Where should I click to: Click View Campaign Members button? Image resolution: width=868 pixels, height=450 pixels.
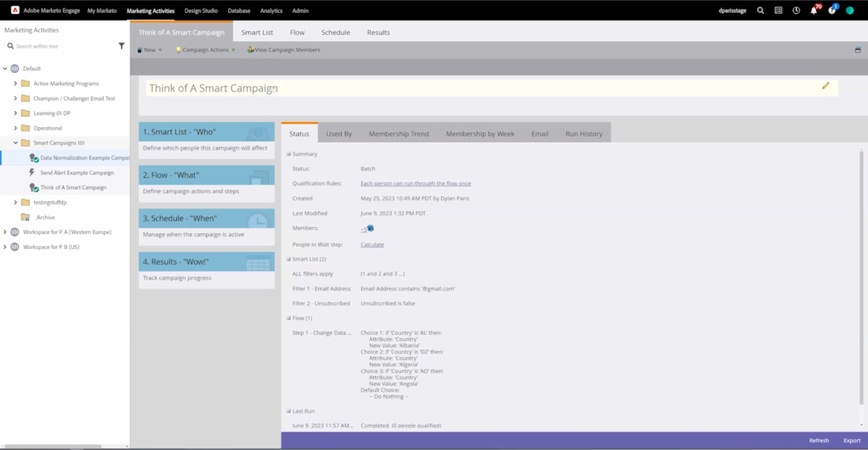284,50
